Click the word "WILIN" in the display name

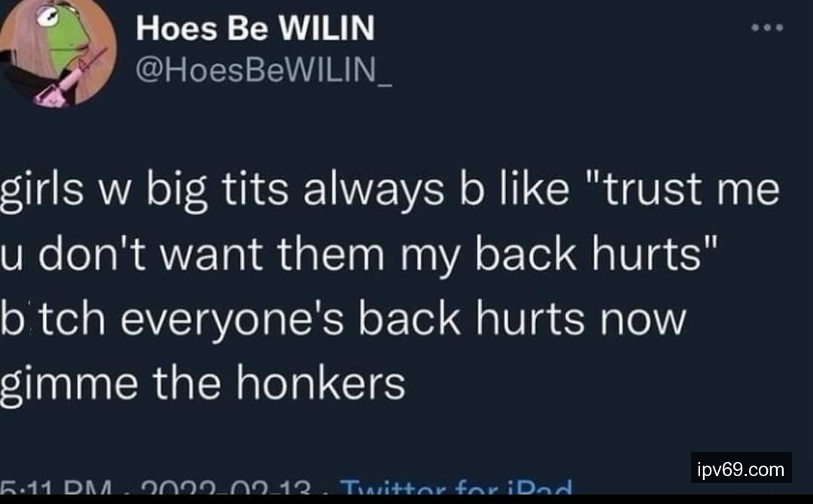[x=327, y=28]
